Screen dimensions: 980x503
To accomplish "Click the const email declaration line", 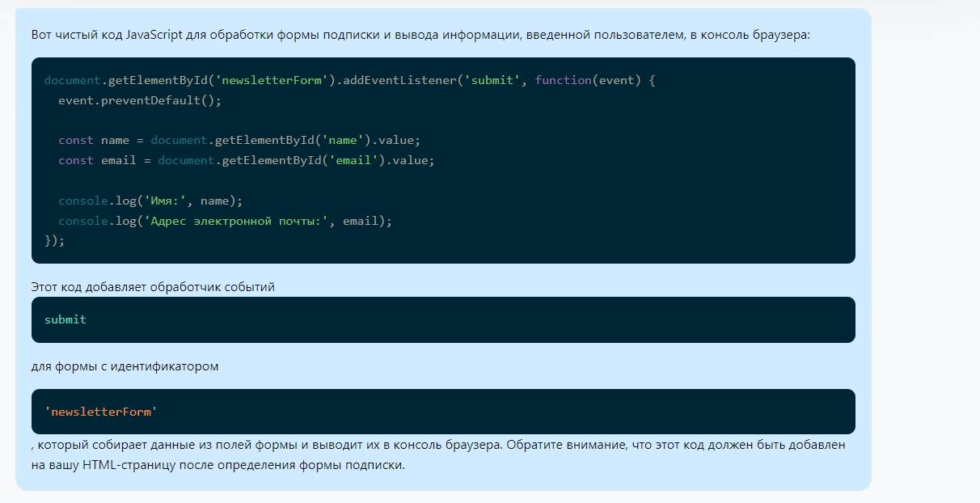I will pyautogui.click(x=247, y=160).
